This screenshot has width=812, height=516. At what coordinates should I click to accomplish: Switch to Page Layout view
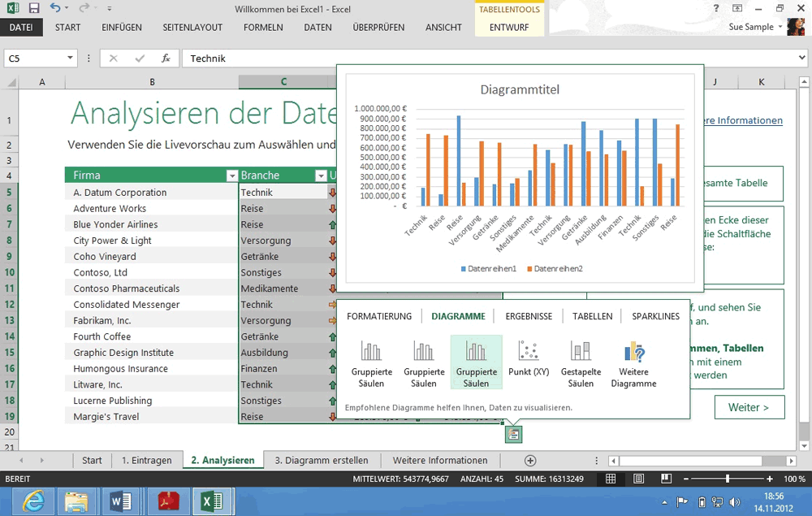click(638, 479)
